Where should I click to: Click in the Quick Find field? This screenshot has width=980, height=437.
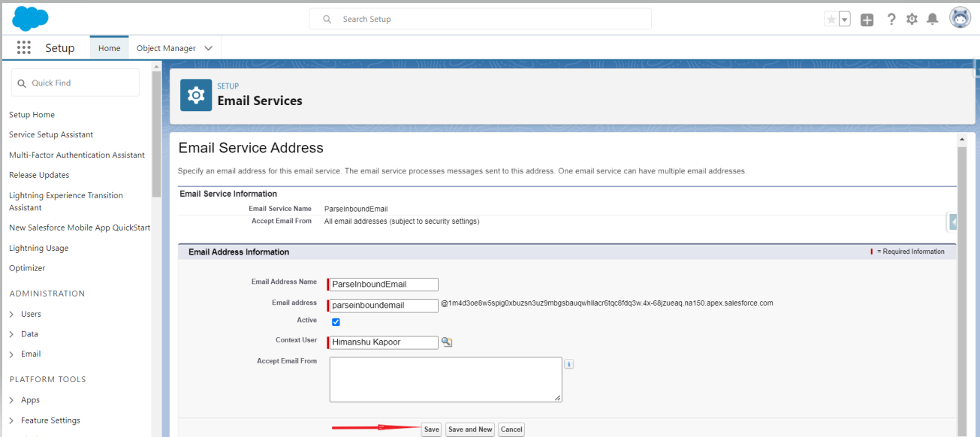pyautogui.click(x=75, y=83)
